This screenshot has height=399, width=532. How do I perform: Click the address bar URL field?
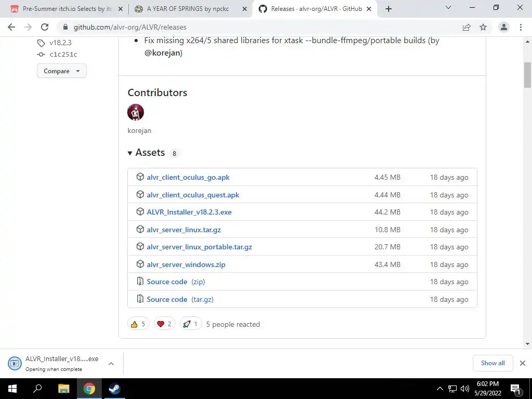(261, 27)
